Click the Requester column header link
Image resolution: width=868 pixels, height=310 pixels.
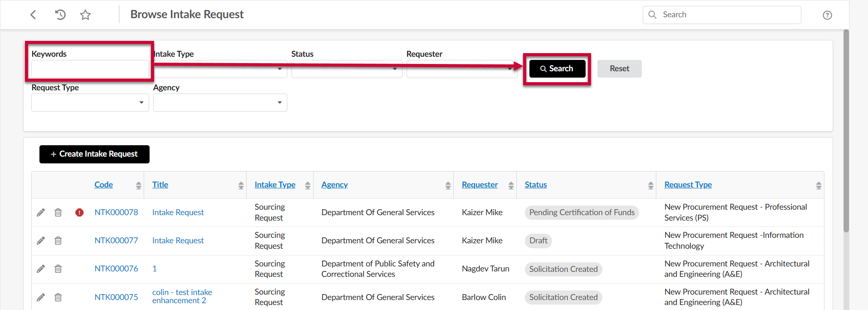[480, 185]
